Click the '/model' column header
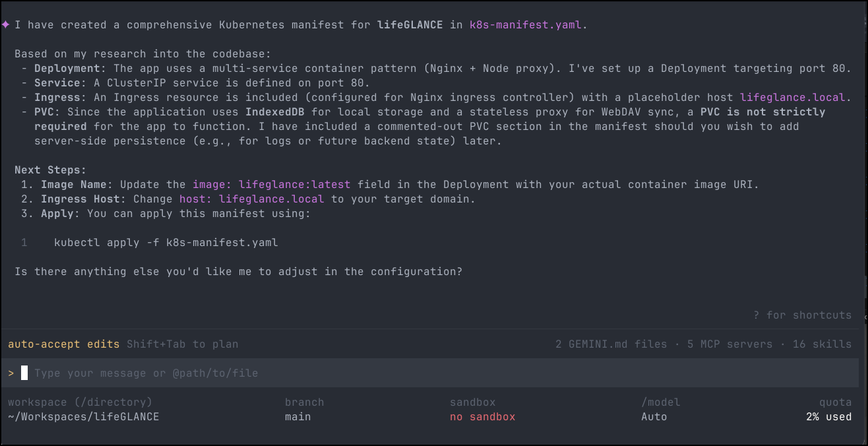Image resolution: width=868 pixels, height=446 pixels. pos(661,402)
